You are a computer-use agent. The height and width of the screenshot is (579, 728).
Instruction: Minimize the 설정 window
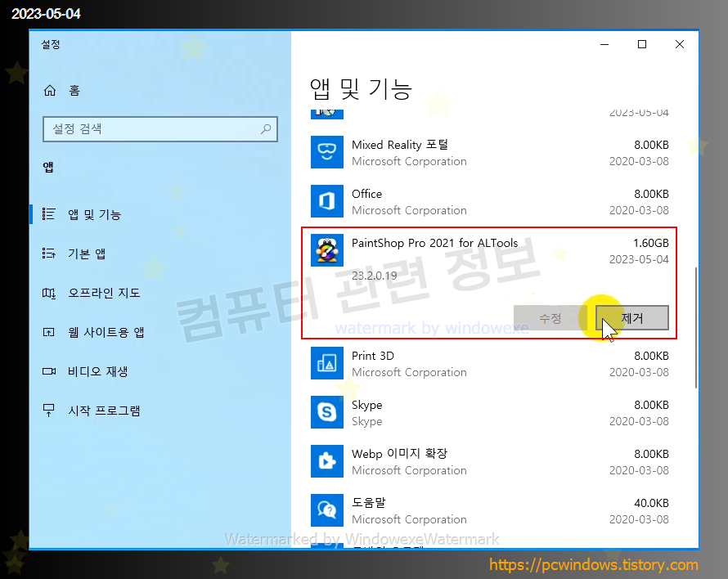click(x=604, y=44)
